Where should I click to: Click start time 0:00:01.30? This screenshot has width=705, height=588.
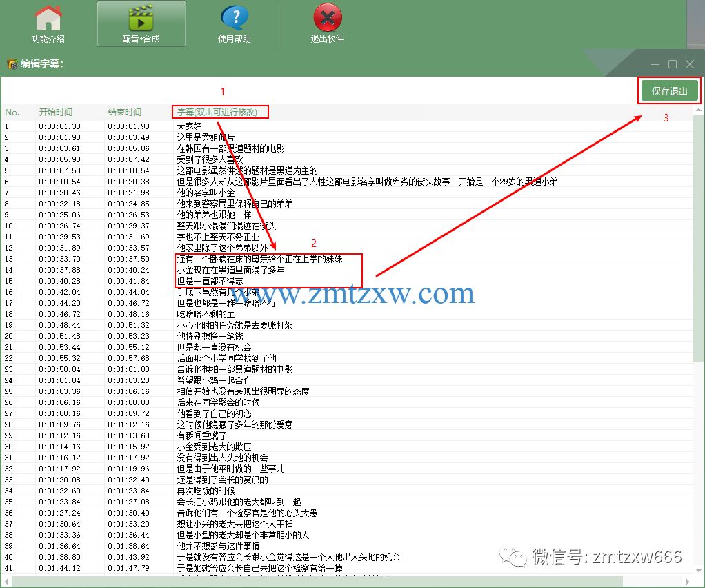(59, 126)
